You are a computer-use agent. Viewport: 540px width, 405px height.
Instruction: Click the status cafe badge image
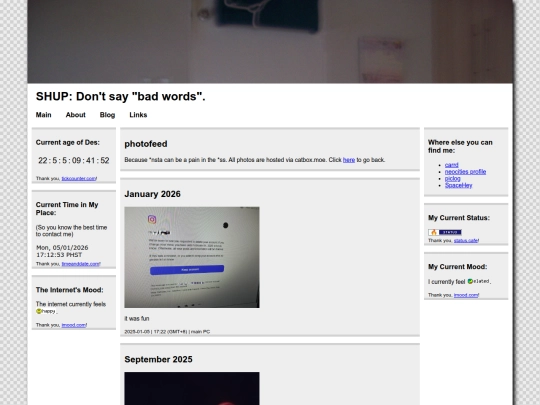pyautogui.click(x=445, y=232)
